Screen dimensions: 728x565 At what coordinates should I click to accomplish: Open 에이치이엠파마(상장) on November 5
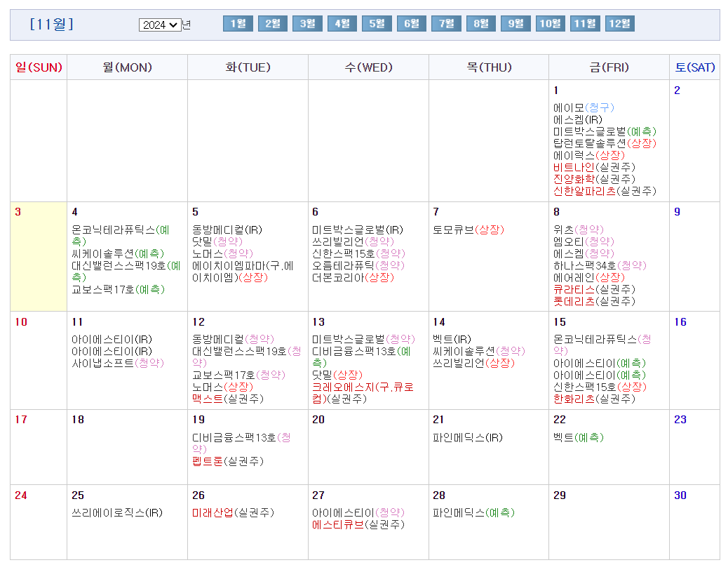click(x=243, y=272)
